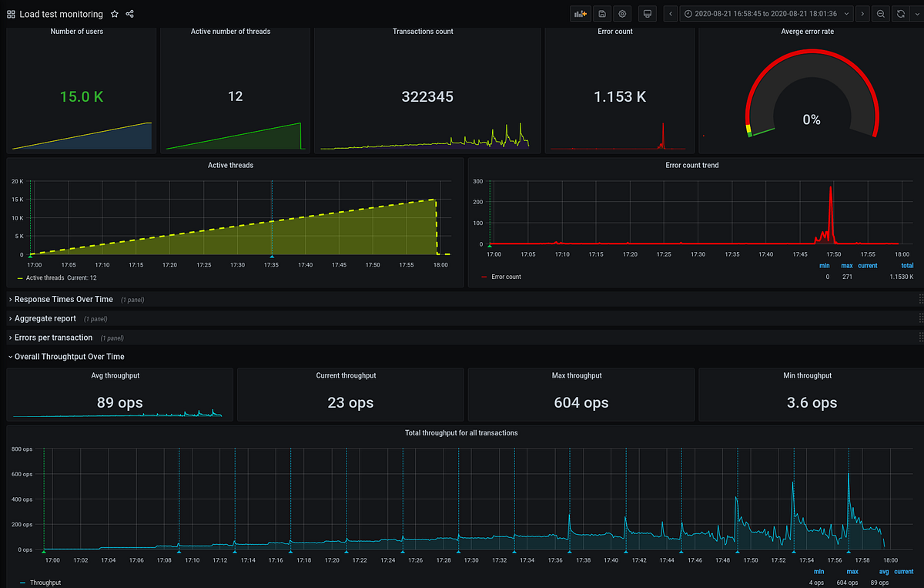Open the refresh interval dropdown
The height and width of the screenshot is (588, 924).
(x=917, y=14)
